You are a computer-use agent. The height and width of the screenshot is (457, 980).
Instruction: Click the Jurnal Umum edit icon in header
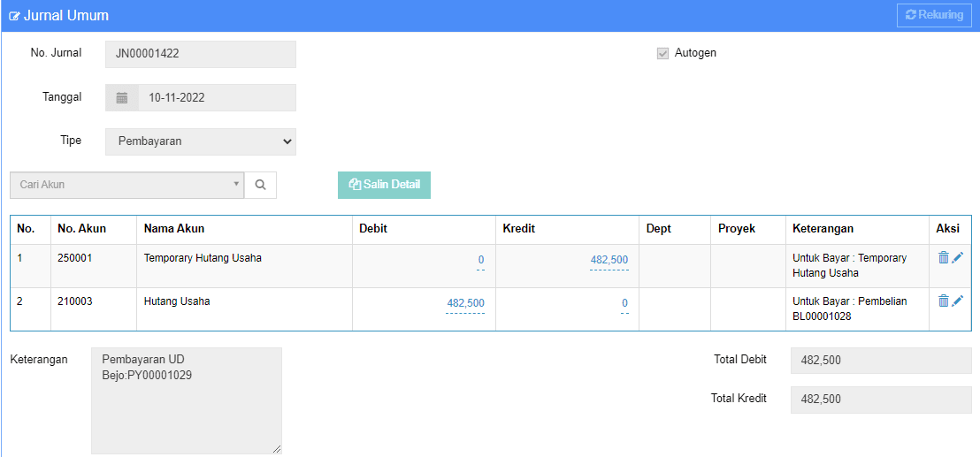(x=14, y=16)
